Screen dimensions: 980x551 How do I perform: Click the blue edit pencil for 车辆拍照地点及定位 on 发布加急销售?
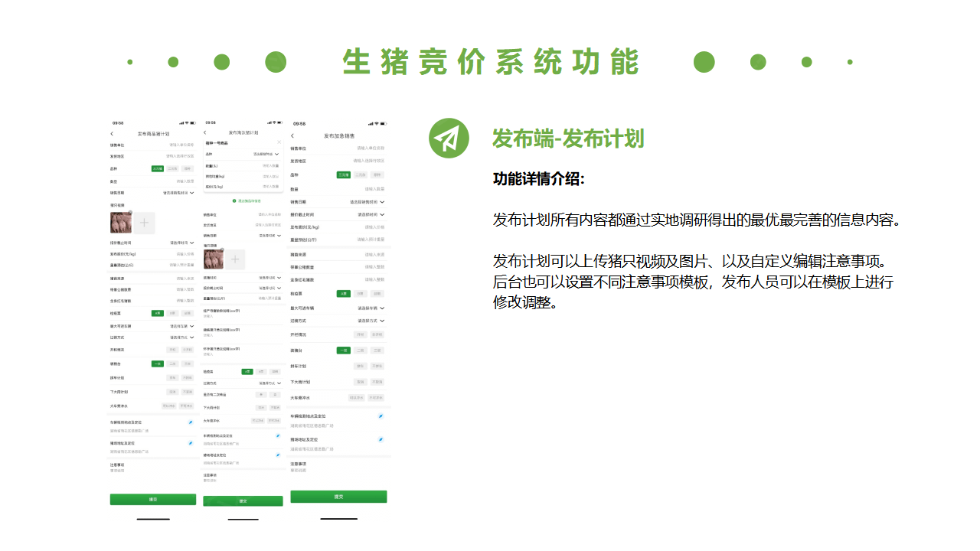click(x=381, y=416)
